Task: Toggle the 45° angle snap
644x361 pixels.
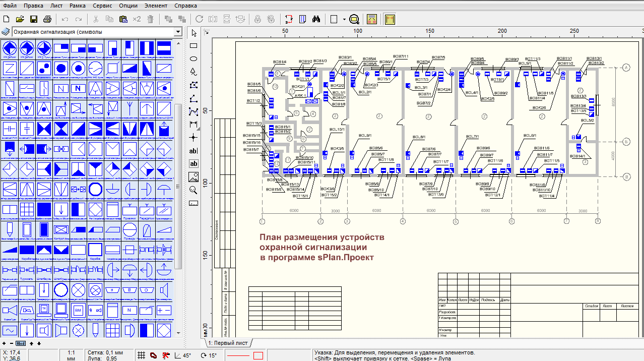Action: 183,355
